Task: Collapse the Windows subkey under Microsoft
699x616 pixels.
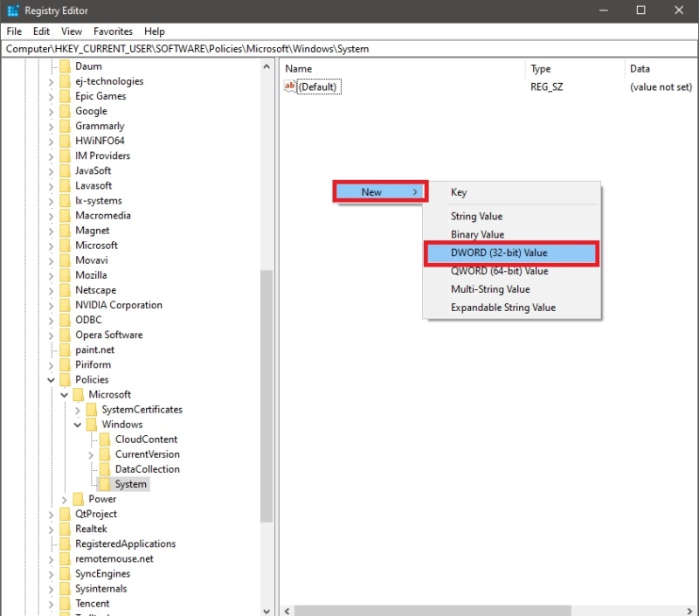Action: (x=77, y=424)
